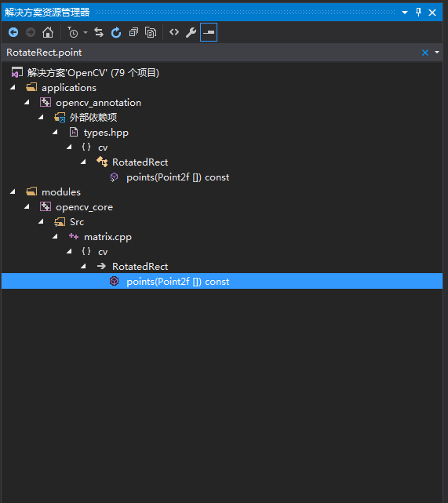The width and height of the screenshot is (448, 503).
Task: Select opencv_core project
Action: (84, 207)
